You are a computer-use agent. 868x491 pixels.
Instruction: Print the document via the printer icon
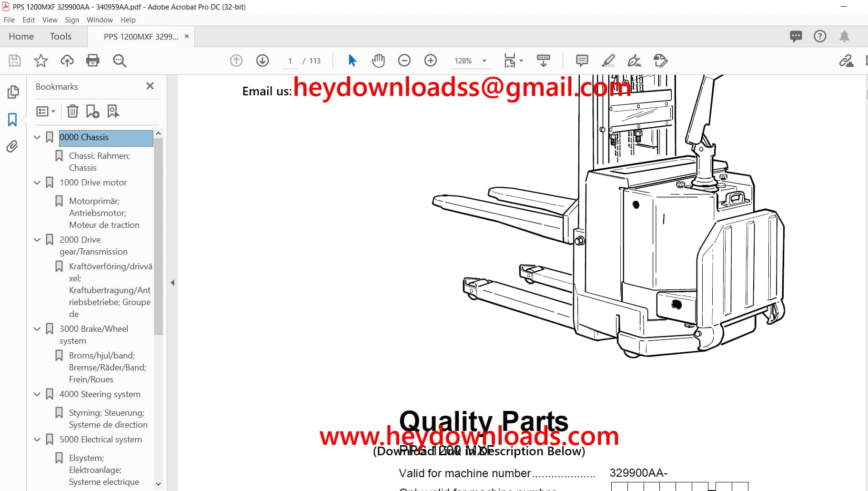pyautogui.click(x=93, y=61)
